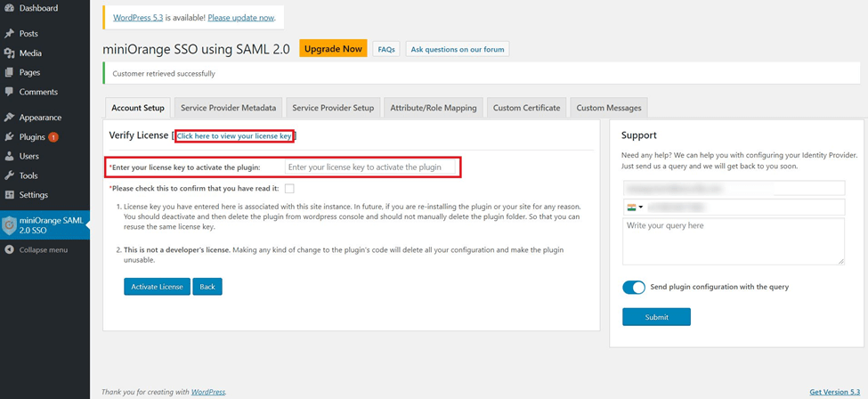Click the Activate License button
This screenshot has height=399, width=868.
[157, 287]
